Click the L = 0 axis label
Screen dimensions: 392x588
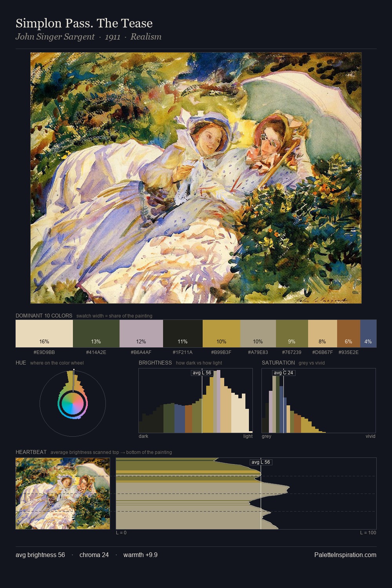coord(121,533)
